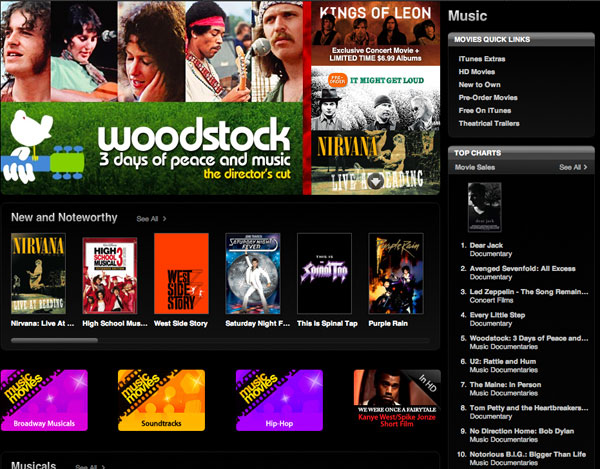This screenshot has width=600, height=469.
Task: Click See All in the Top Charts panel
Action: pos(573,167)
